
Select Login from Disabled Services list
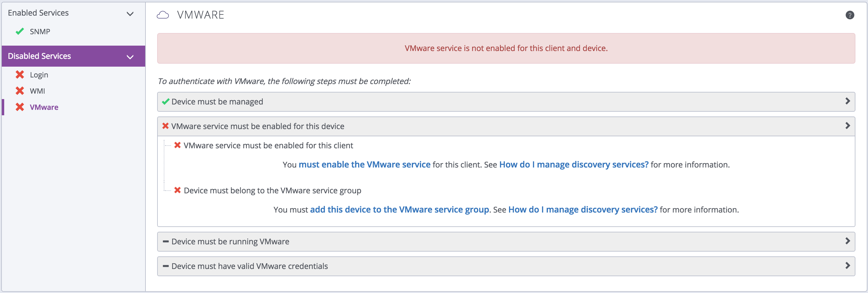pyautogui.click(x=38, y=74)
